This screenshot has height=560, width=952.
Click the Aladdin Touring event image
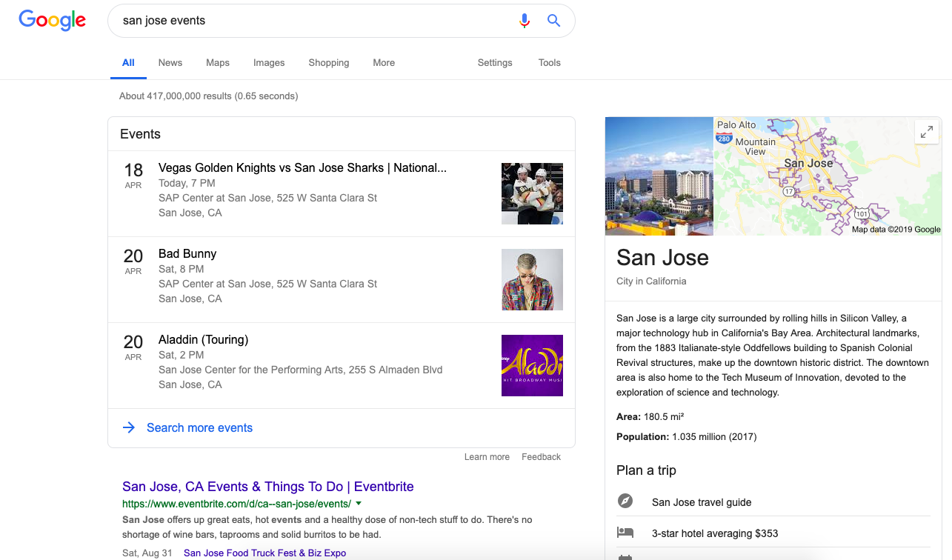pyautogui.click(x=532, y=365)
